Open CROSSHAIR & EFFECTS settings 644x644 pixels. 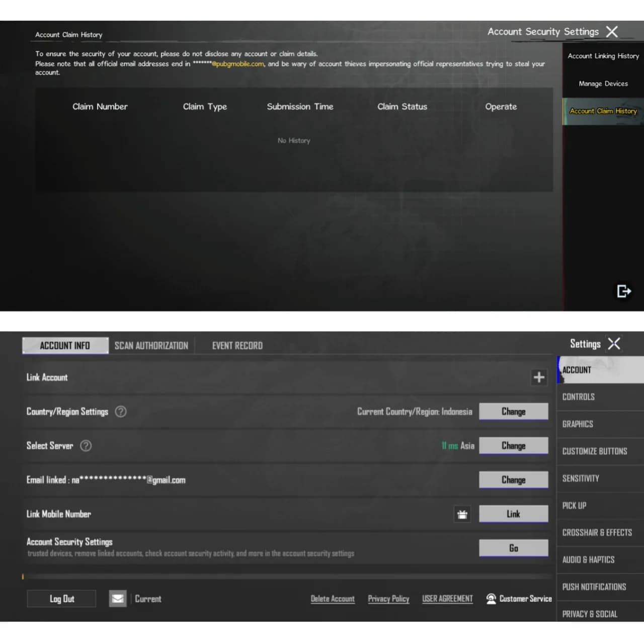[x=600, y=533]
